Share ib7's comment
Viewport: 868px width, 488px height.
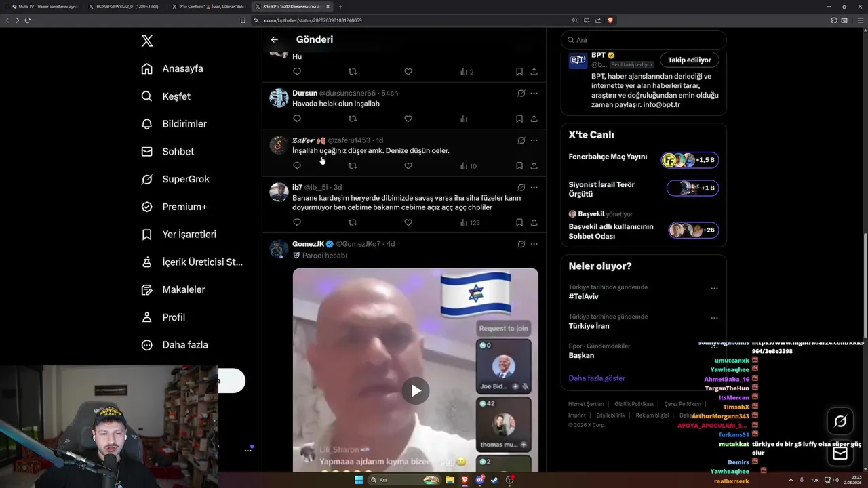pos(534,222)
